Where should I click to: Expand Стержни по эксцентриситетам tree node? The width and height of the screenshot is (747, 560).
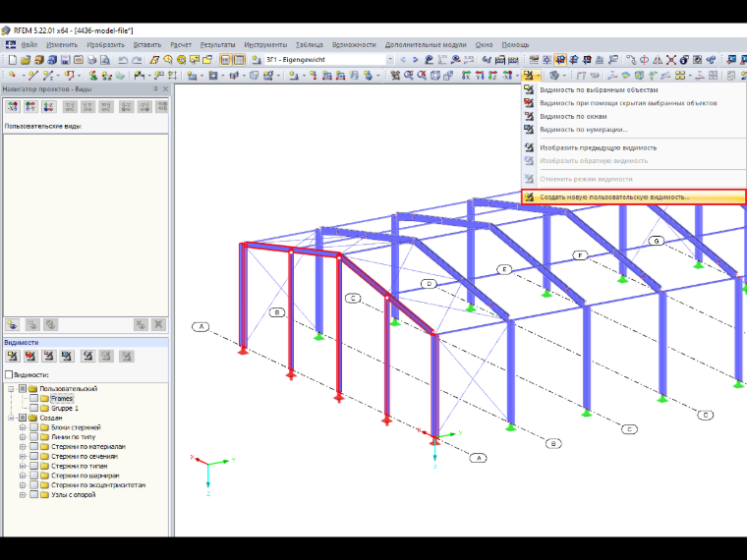tap(23, 484)
